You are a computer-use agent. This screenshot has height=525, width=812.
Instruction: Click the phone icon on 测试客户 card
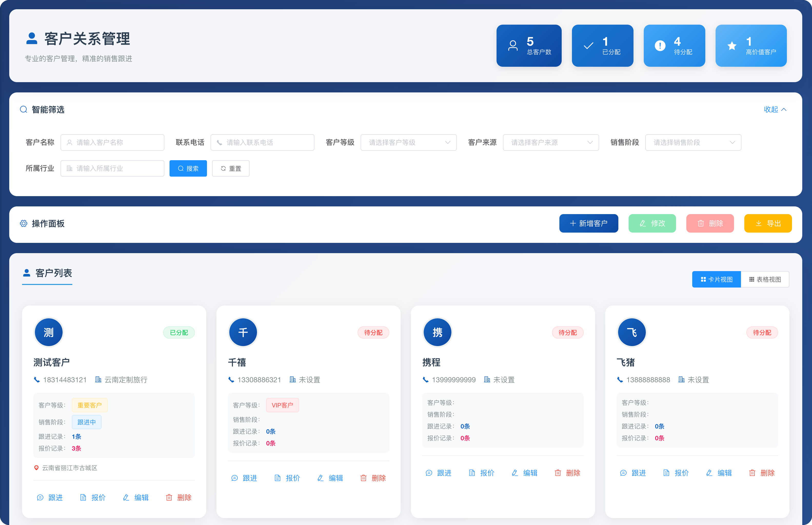coord(37,379)
